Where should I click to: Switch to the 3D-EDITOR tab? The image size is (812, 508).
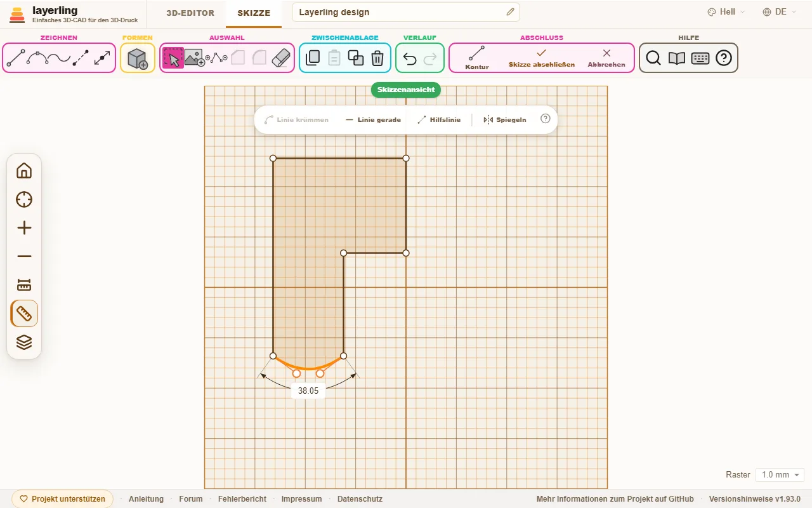pos(190,13)
